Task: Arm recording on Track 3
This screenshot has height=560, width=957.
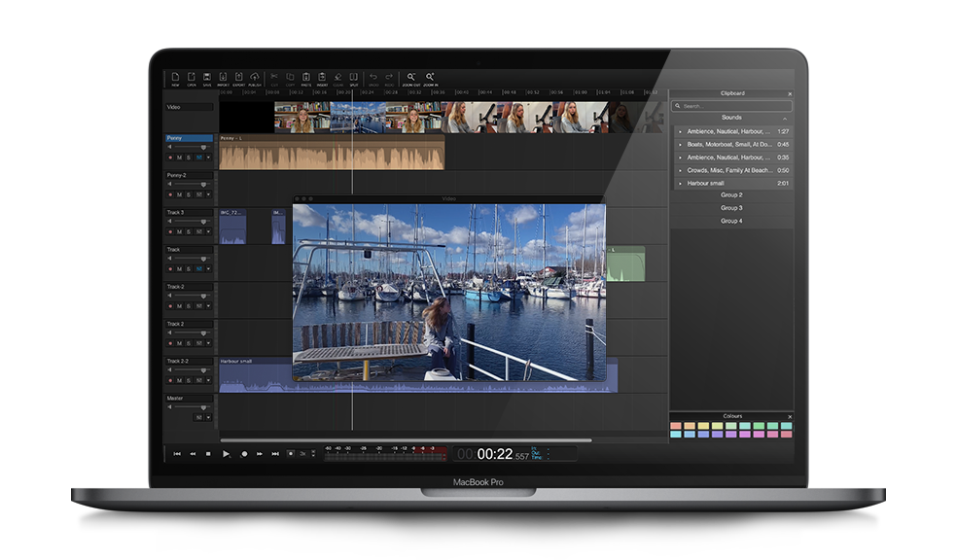Action: point(170,231)
